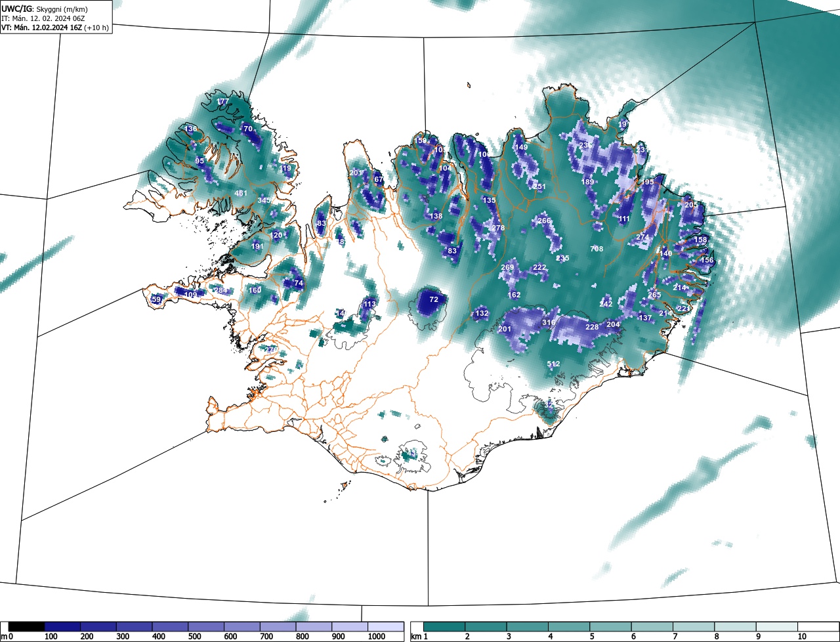Click the visibility value '160' on the map

point(255,290)
